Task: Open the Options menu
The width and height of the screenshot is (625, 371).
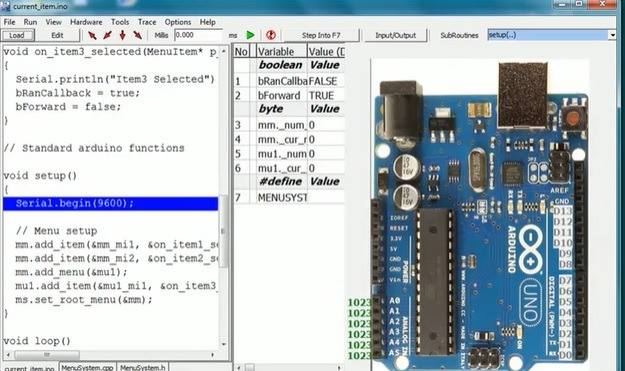Action: click(178, 22)
